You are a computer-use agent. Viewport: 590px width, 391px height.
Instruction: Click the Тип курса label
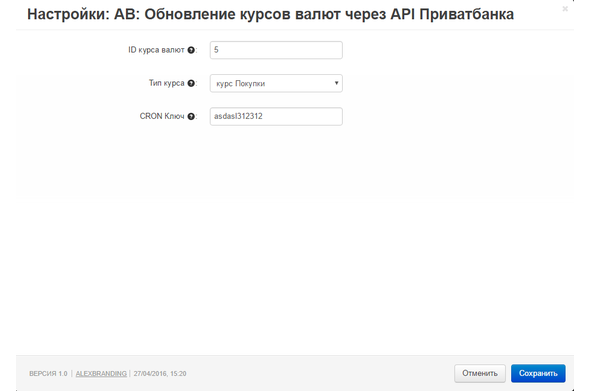coord(166,83)
